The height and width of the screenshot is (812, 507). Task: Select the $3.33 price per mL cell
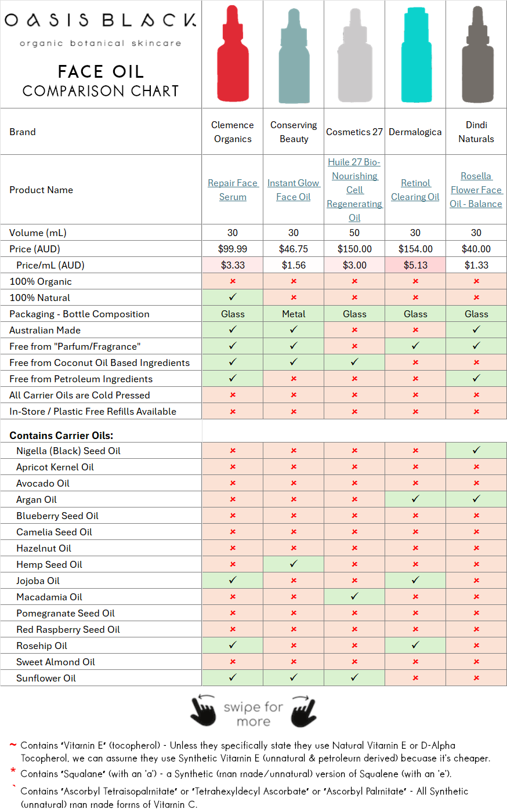[233, 265]
